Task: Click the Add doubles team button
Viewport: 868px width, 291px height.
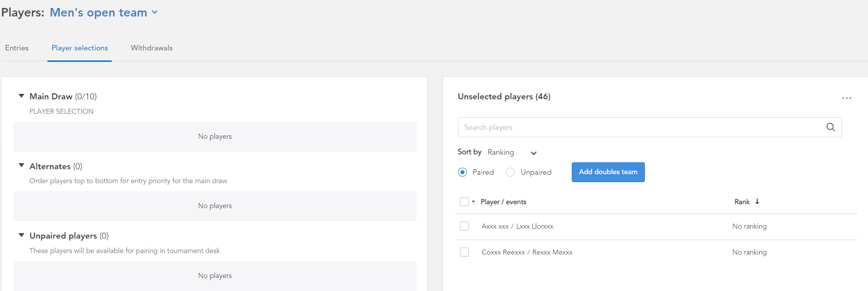Action: pos(608,172)
